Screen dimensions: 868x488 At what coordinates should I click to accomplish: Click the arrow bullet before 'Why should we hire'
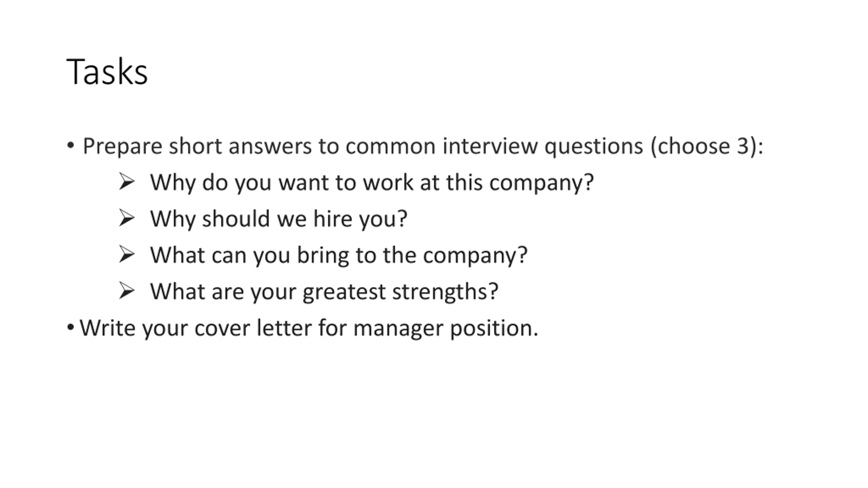(127, 218)
